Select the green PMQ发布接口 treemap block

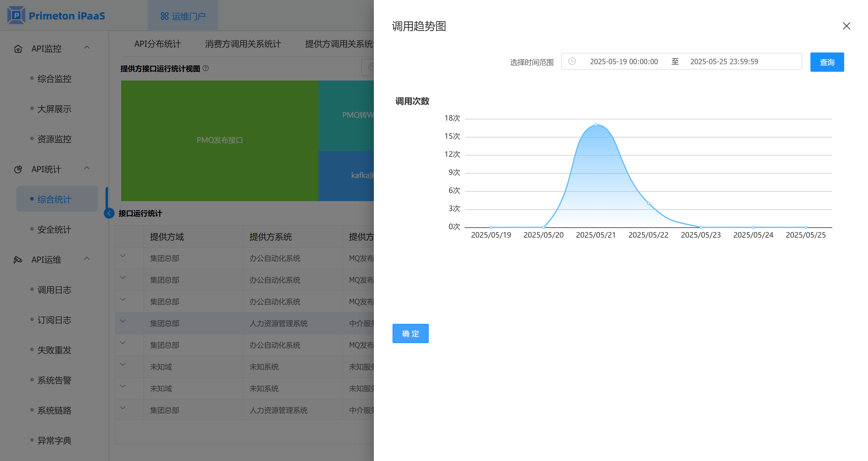click(x=220, y=140)
